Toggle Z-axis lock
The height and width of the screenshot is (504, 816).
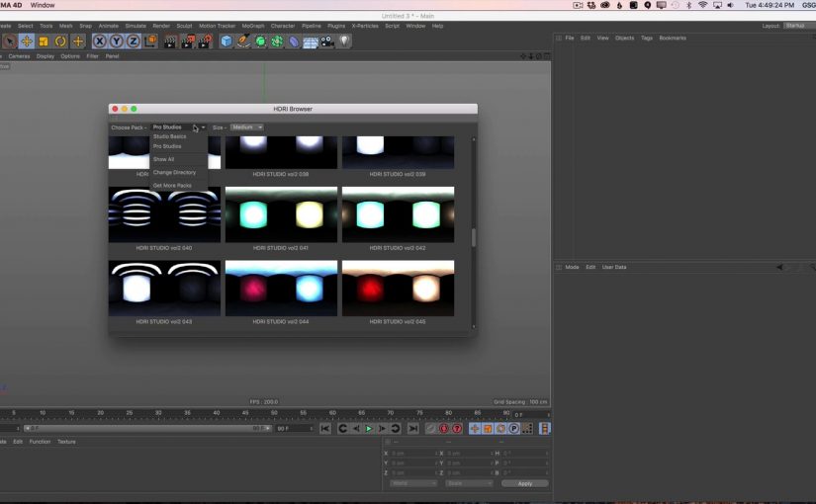pos(134,42)
